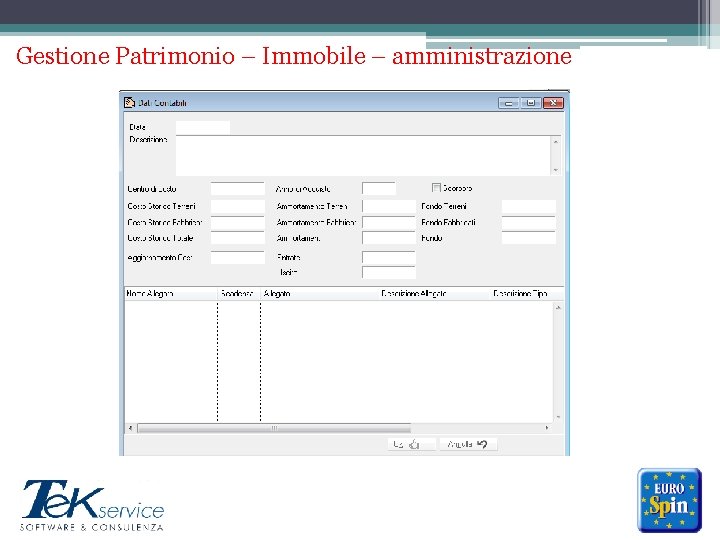Viewport: 720px width, 540px height.
Task: Click the EuroSpin logo
Action: coord(669,500)
